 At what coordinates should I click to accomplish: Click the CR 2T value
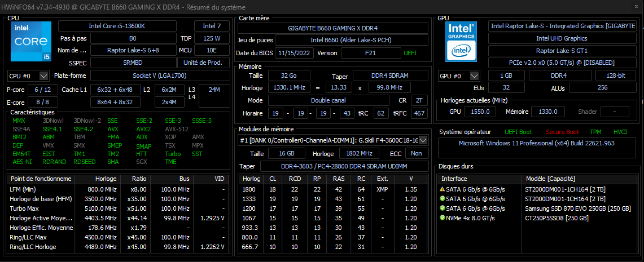tap(418, 100)
